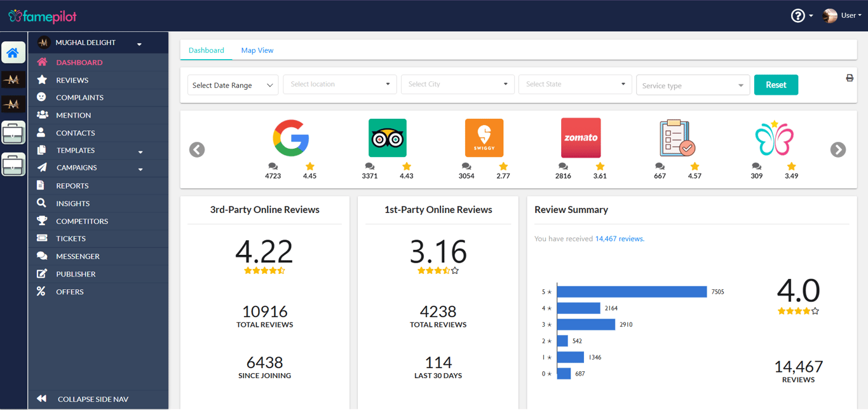Expand the Templates submenu arrow
The image size is (868, 410).
(140, 152)
